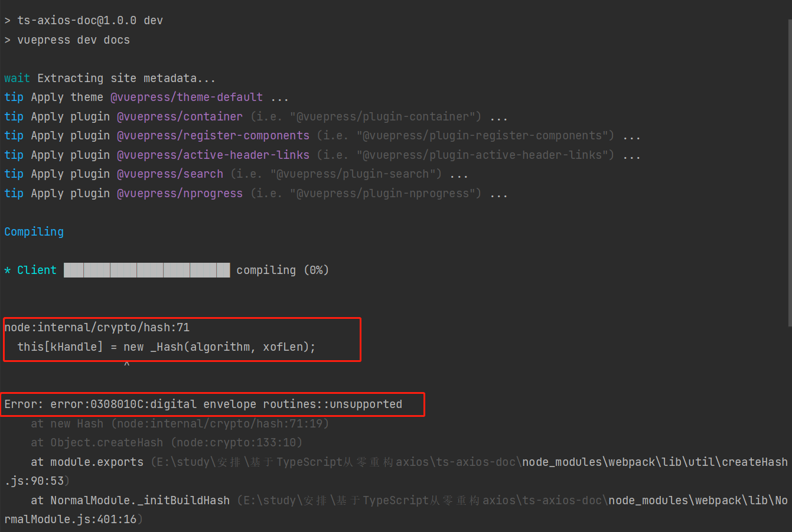Click the digital envelope routines::unsupported error message
The height and width of the screenshot is (532, 792).
(203, 404)
